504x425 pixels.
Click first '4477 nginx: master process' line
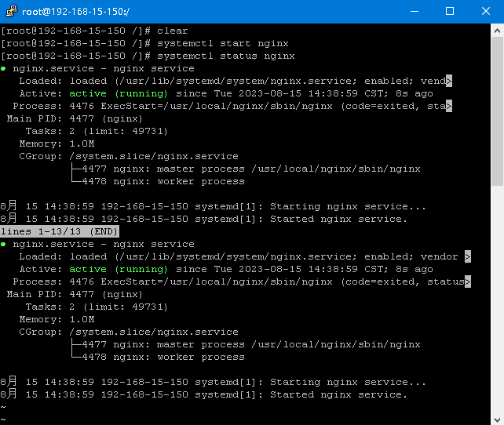pos(246,169)
